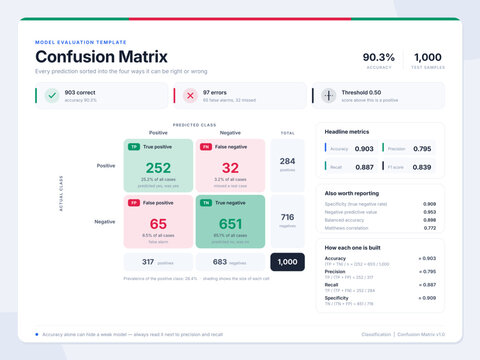Image resolution: width=480 pixels, height=360 pixels.
Task: Click the Negative column header
Action: tap(230, 133)
